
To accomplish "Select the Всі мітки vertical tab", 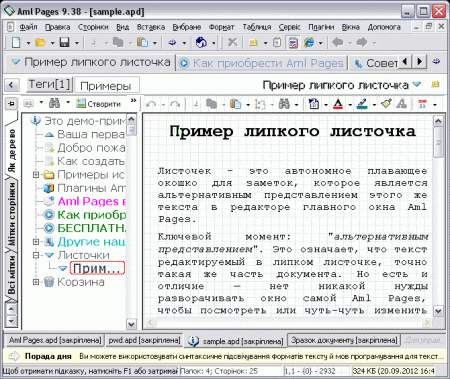I will pyautogui.click(x=12, y=275).
